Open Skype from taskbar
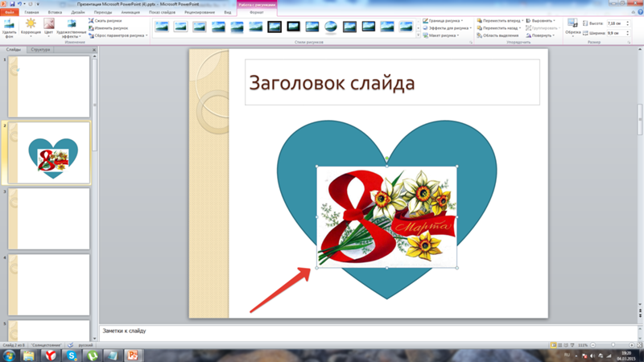Image resolution: width=644 pixels, height=362 pixels. tap(72, 356)
